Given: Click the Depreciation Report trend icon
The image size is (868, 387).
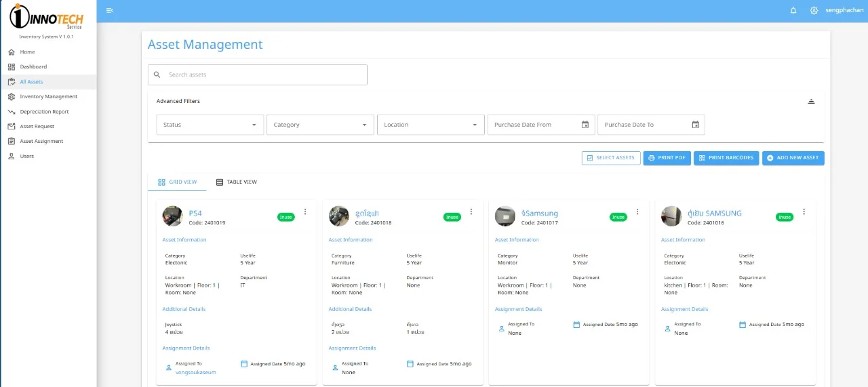Looking at the screenshot, I should pyautogui.click(x=12, y=111).
